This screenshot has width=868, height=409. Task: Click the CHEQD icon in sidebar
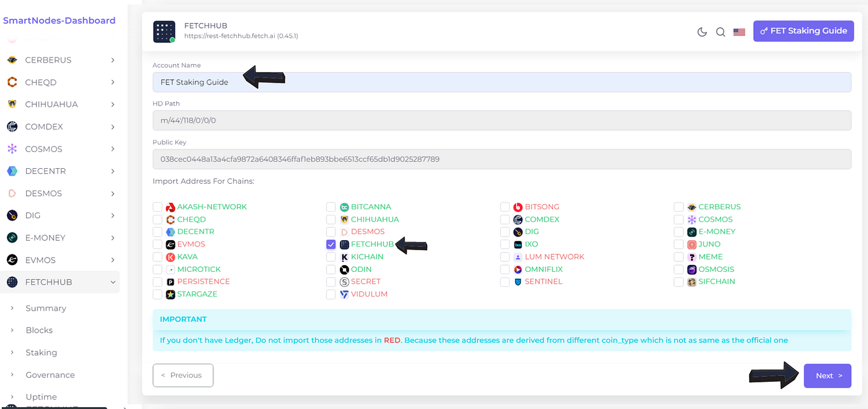click(12, 82)
